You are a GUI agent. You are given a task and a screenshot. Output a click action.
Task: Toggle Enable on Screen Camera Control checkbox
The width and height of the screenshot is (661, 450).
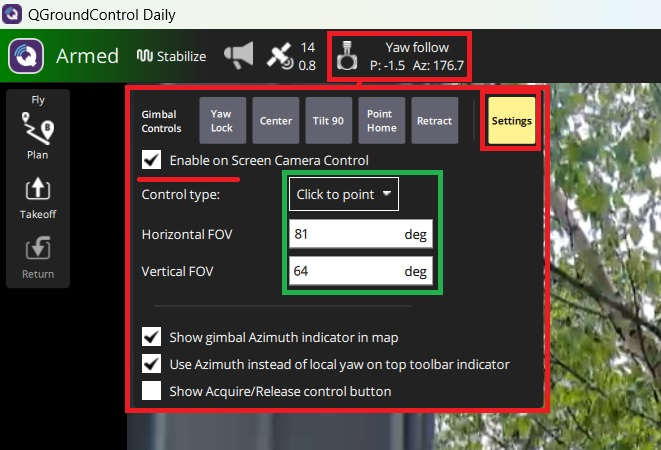152,160
